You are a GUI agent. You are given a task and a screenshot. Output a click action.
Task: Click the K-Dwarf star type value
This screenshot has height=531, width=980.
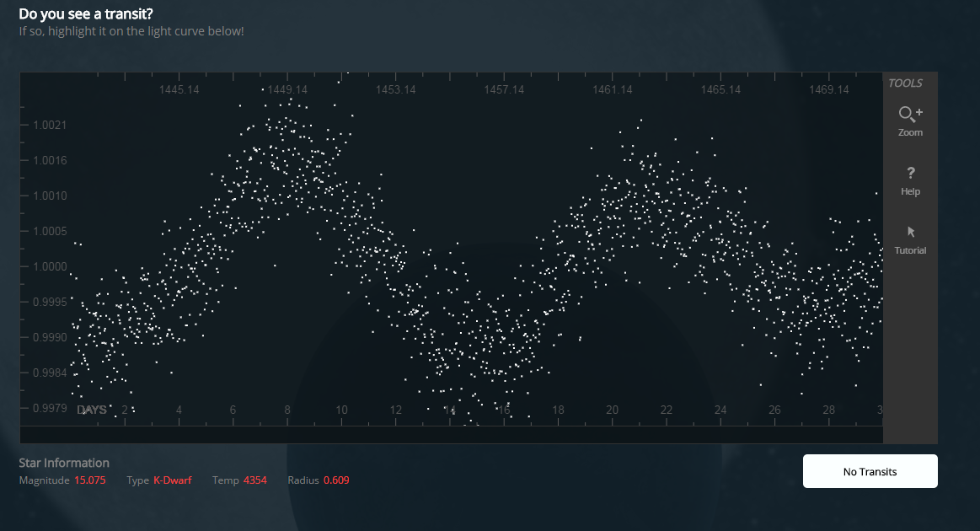172,480
